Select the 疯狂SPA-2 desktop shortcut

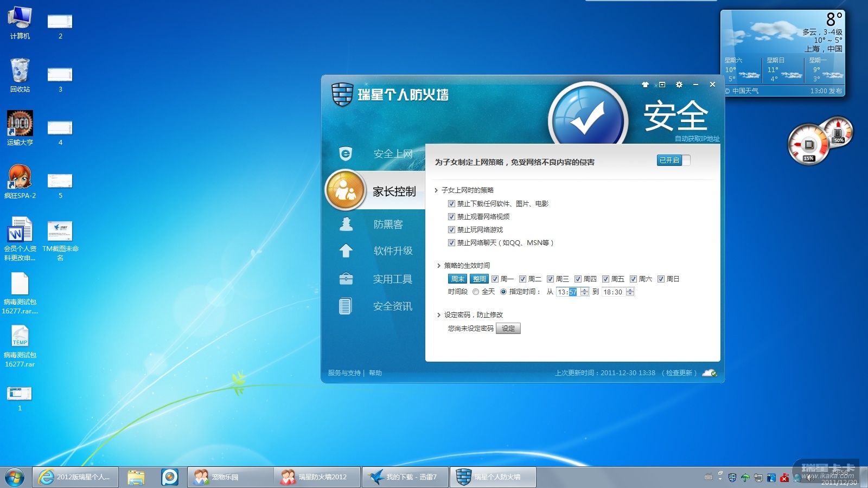click(20, 182)
